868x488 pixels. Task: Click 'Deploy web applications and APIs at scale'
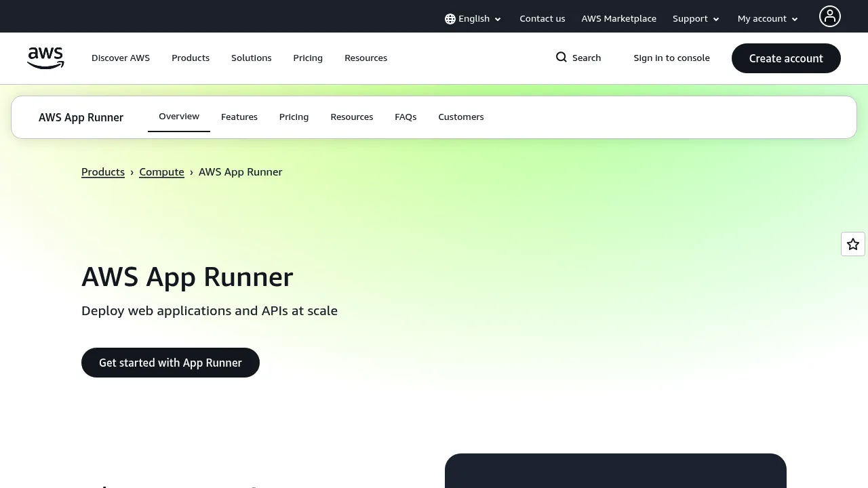210,311
